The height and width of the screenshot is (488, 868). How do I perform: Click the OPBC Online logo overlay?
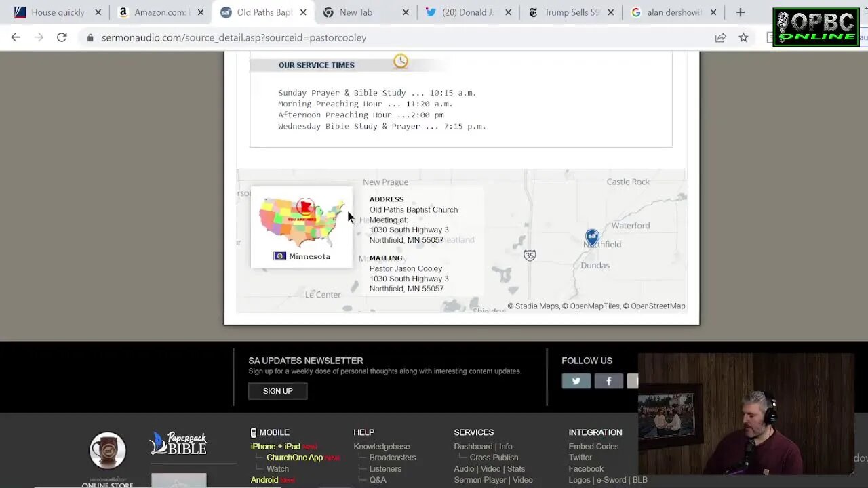(816, 27)
